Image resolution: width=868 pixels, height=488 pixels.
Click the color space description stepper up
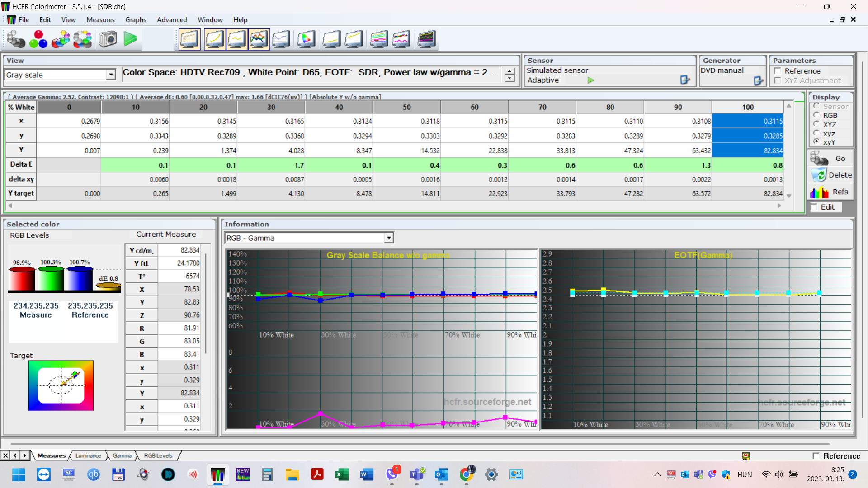coord(510,71)
